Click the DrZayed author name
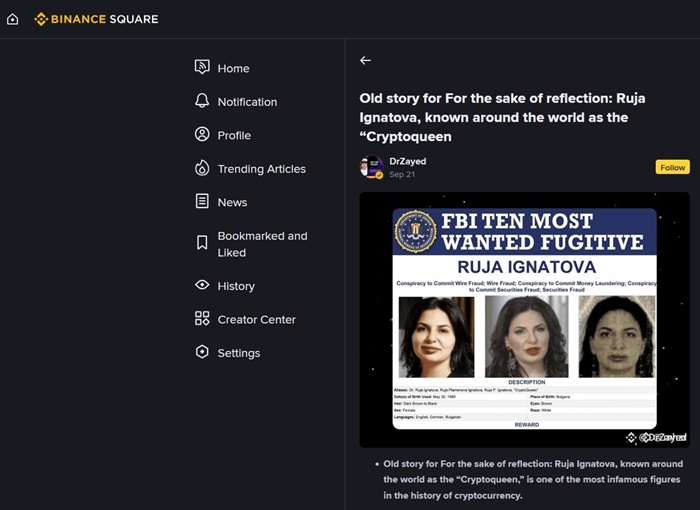Viewport: 700px width, 510px height. tap(408, 161)
